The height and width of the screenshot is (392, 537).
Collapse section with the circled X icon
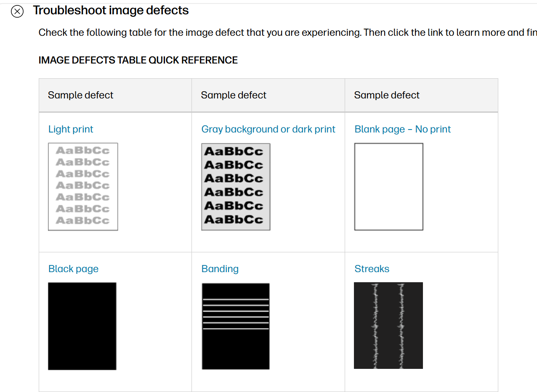(17, 11)
